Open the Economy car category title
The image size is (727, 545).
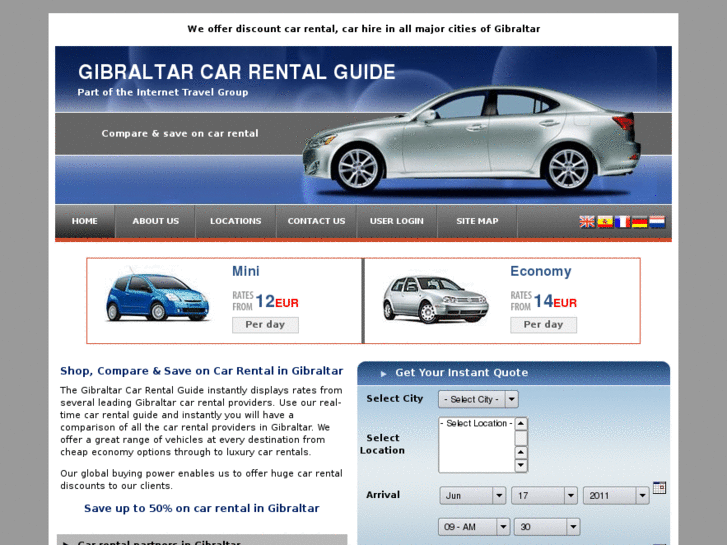click(541, 271)
